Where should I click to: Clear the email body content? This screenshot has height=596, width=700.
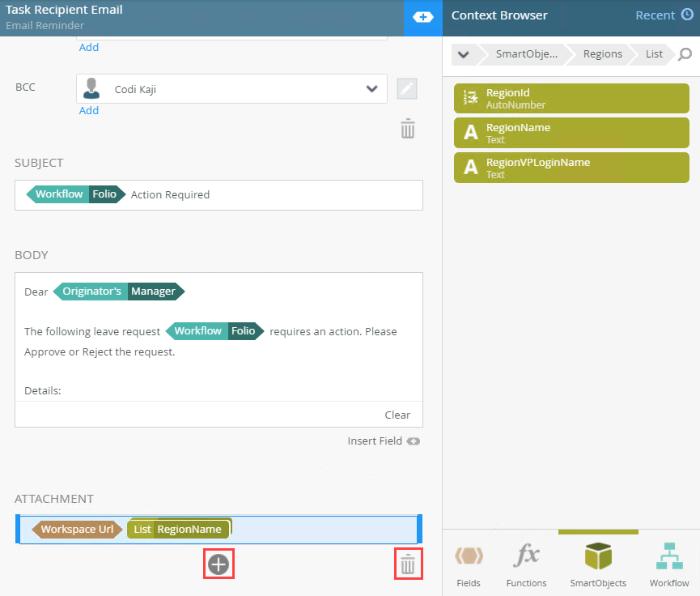[x=397, y=415]
